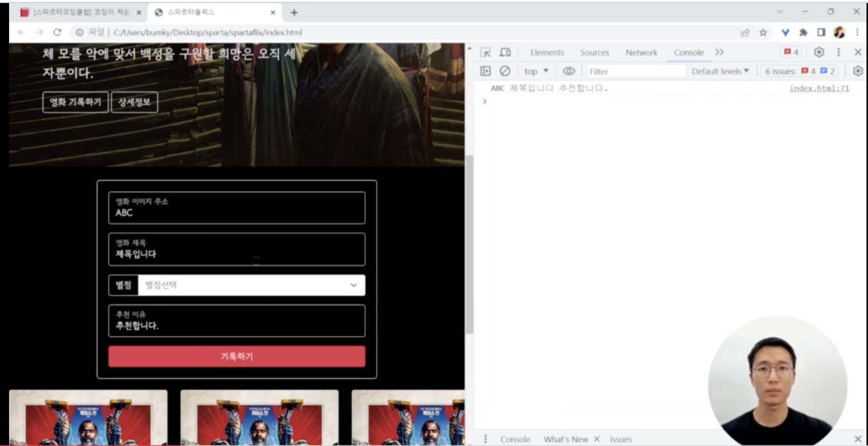Image resolution: width=868 pixels, height=446 pixels.
Task: Switch to the Network tab
Action: tap(641, 52)
